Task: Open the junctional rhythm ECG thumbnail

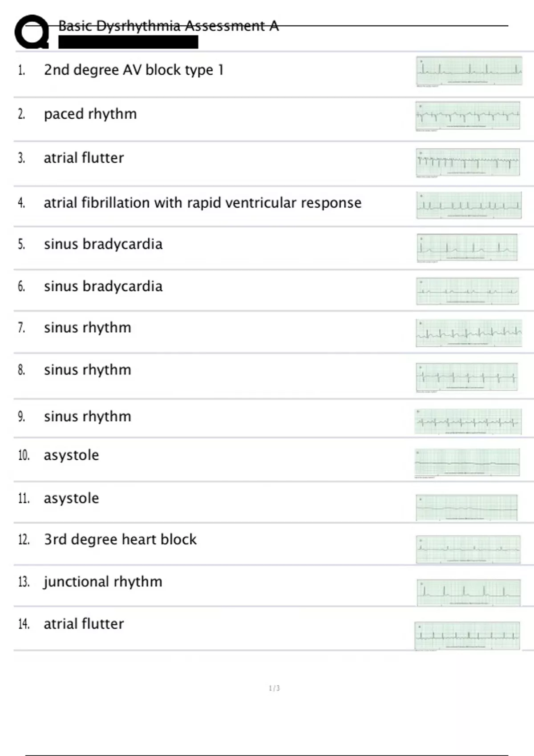Action: [x=469, y=592]
